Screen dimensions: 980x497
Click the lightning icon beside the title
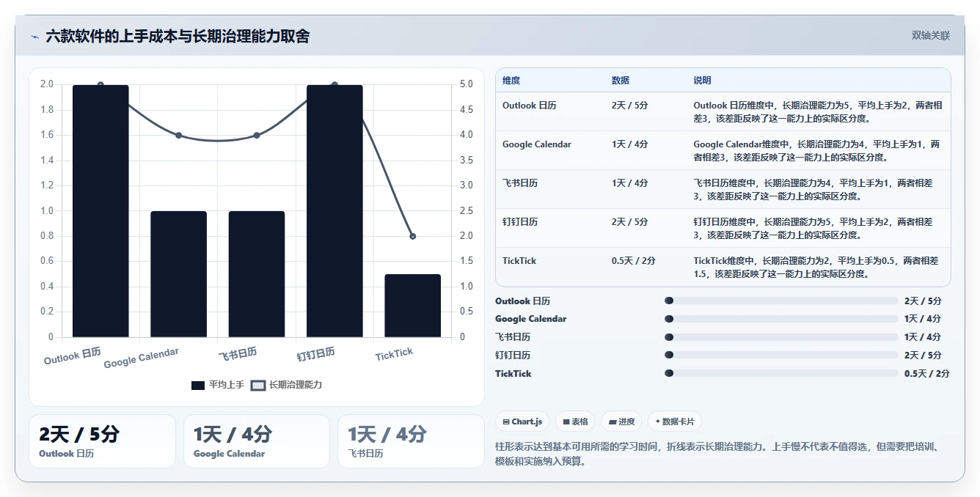tap(34, 36)
